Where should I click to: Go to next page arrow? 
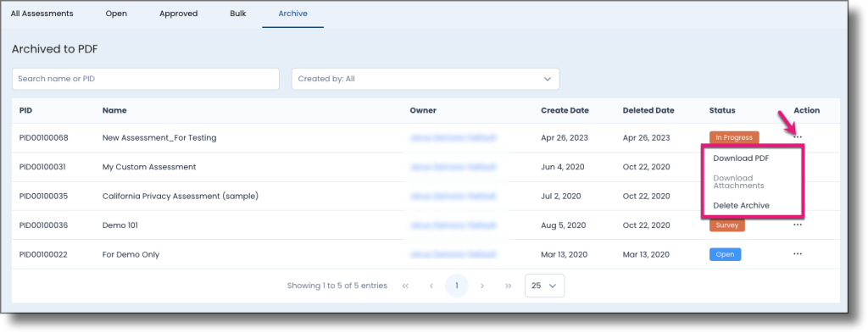click(x=482, y=286)
